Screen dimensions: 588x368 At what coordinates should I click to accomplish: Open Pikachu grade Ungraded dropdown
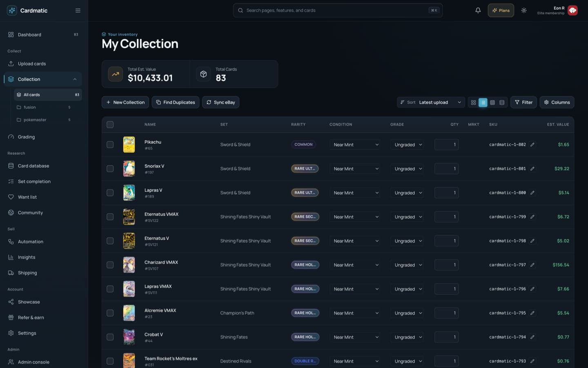407,145
